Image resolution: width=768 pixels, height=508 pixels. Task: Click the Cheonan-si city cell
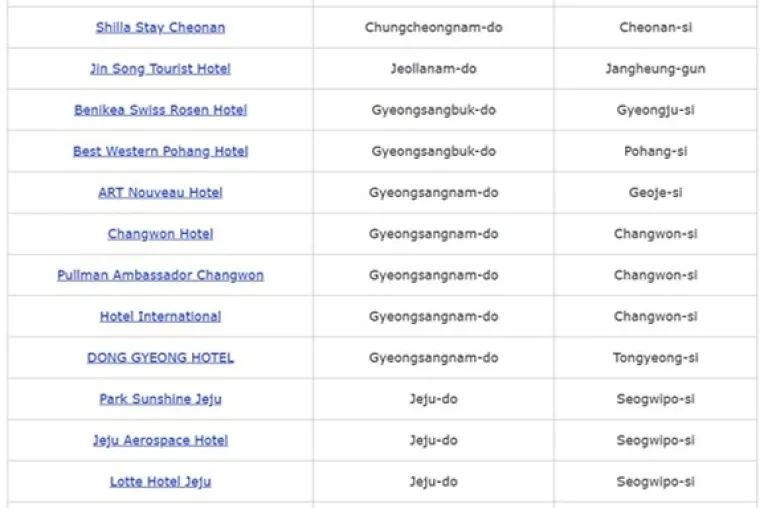655,28
